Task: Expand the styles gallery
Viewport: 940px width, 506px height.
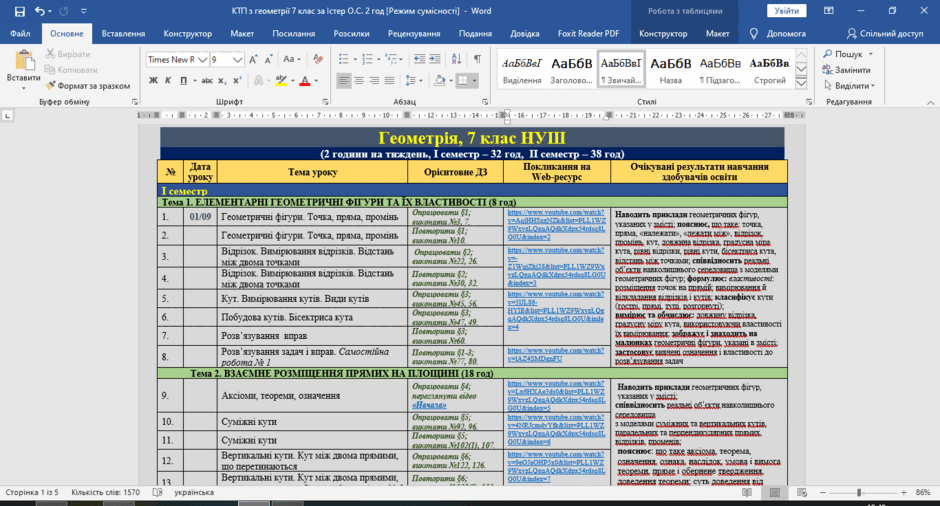Action: tap(802, 84)
